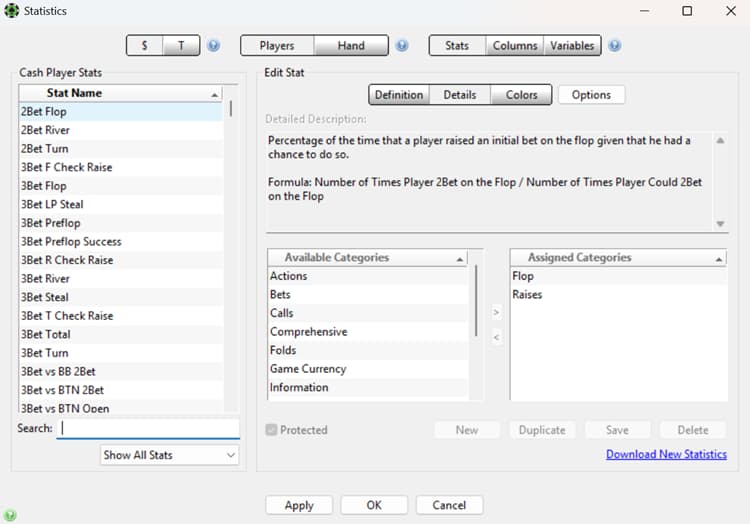The height and width of the screenshot is (524, 750).
Task: Switch to Colors tab in Edit Stat
Action: tap(521, 95)
